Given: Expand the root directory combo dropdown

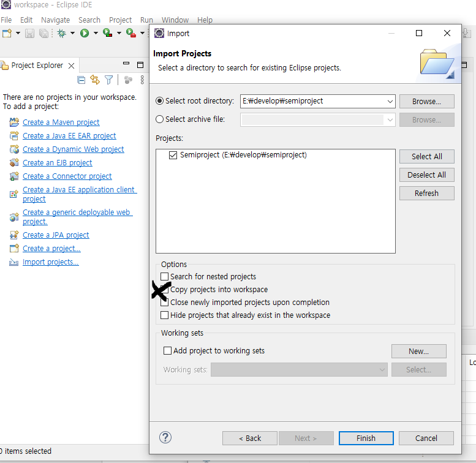Looking at the screenshot, I should pos(390,101).
